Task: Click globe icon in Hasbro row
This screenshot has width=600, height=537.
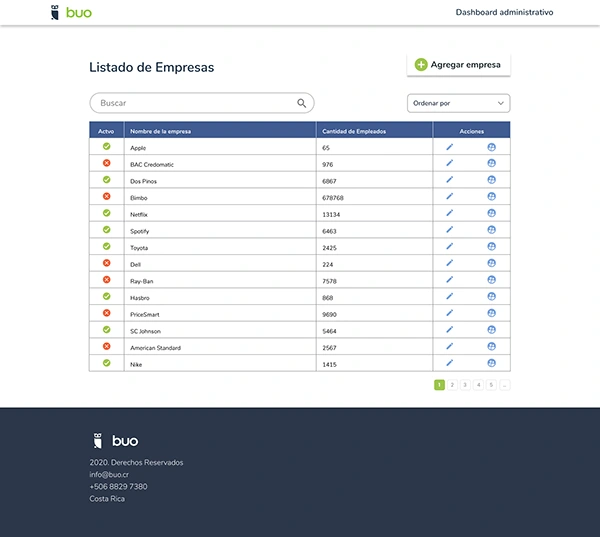Action: tap(492, 296)
